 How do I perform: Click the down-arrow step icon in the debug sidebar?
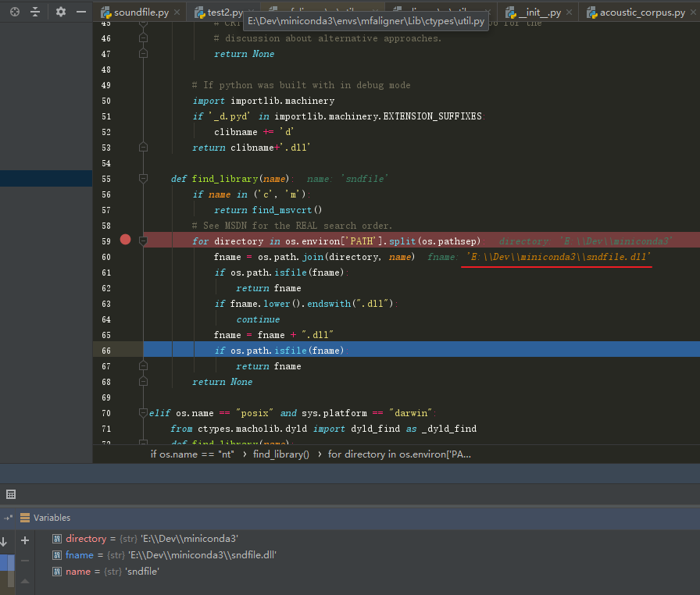4,540
